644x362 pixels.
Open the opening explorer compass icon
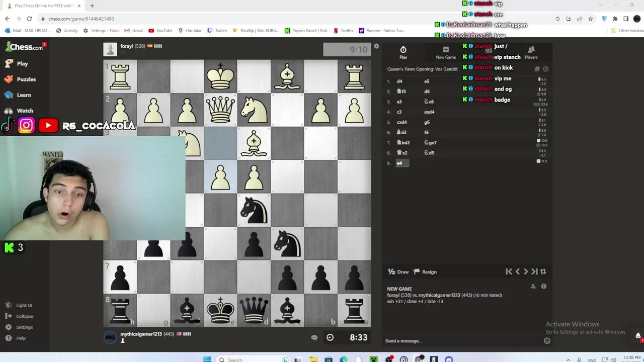[546, 69]
